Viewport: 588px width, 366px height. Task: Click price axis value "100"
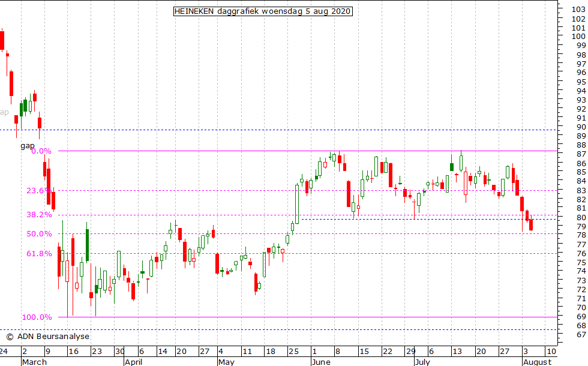click(x=578, y=37)
